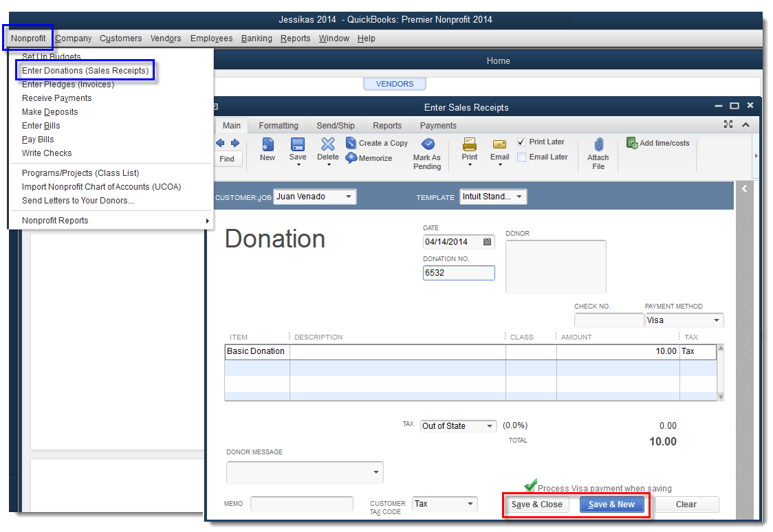Open Print button dropdown arrow

click(x=470, y=164)
